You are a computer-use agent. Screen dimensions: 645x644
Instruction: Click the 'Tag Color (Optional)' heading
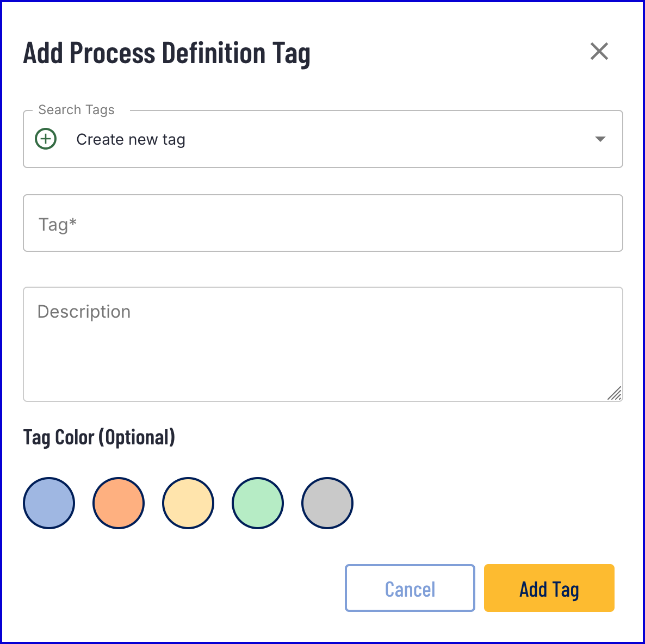pos(99,437)
